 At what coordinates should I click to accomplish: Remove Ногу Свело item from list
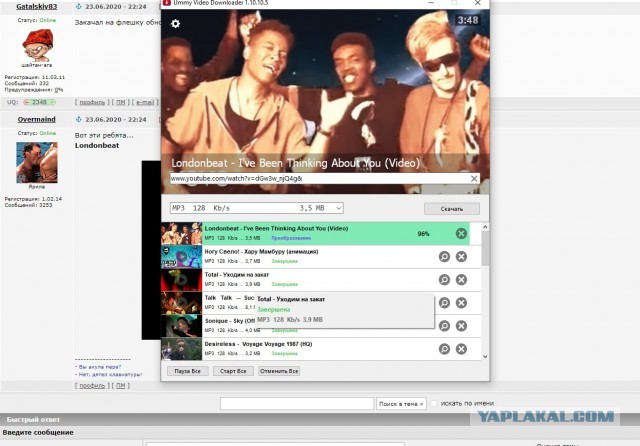461,257
